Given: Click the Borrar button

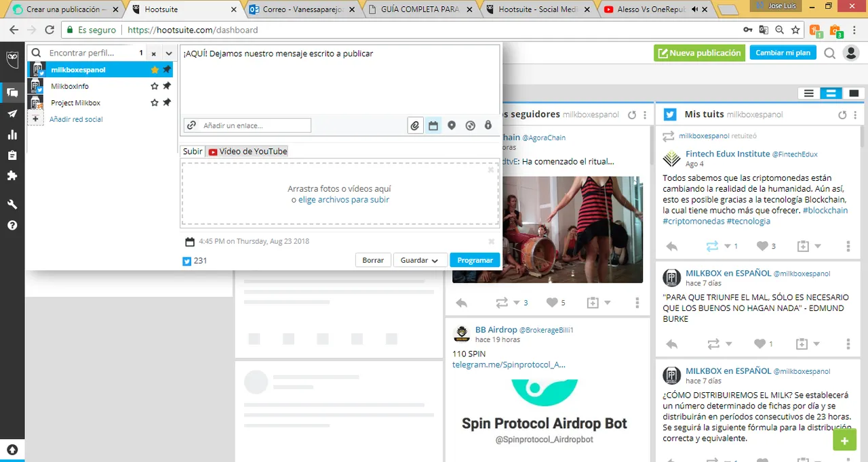Looking at the screenshot, I should click(373, 260).
